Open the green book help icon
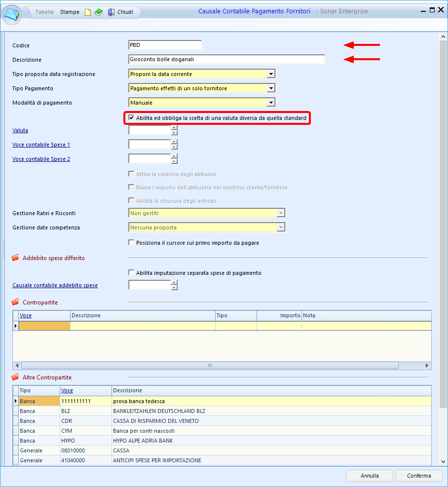The image size is (448, 487). [x=99, y=12]
